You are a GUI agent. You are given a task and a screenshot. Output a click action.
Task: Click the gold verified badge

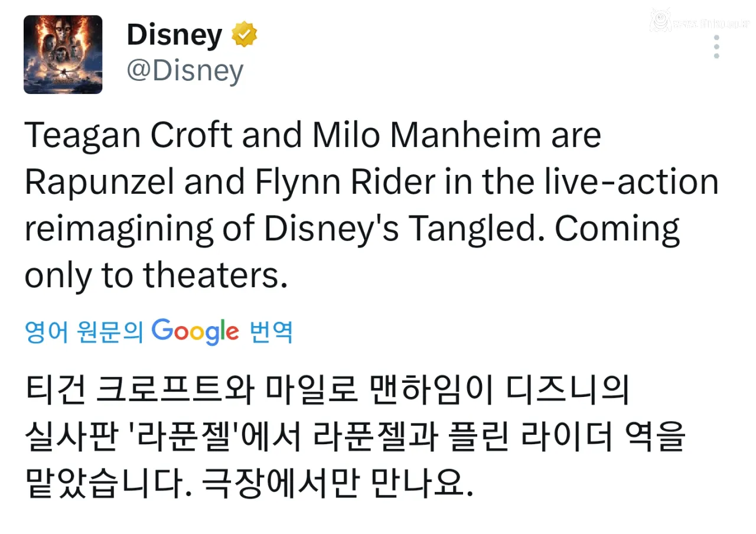tap(244, 35)
